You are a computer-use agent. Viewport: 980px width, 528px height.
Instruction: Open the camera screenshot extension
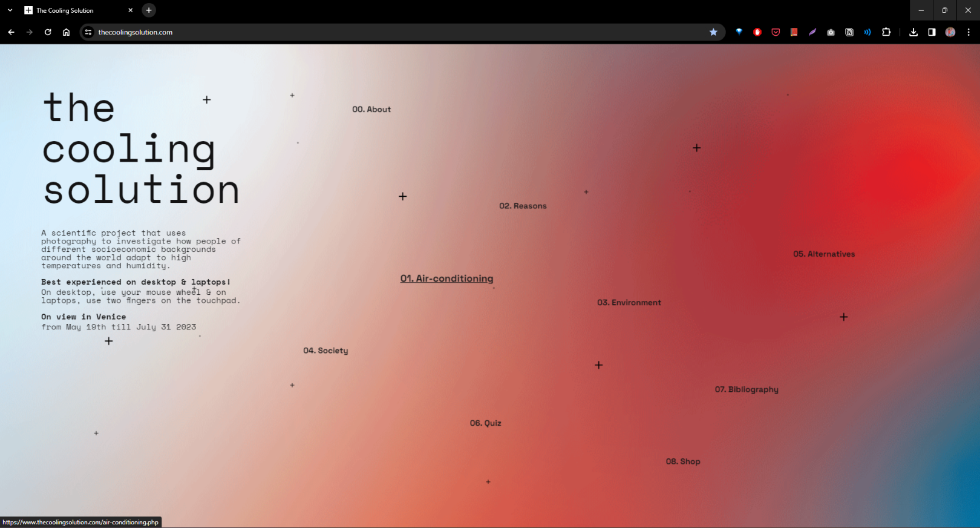tap(831, 32)
